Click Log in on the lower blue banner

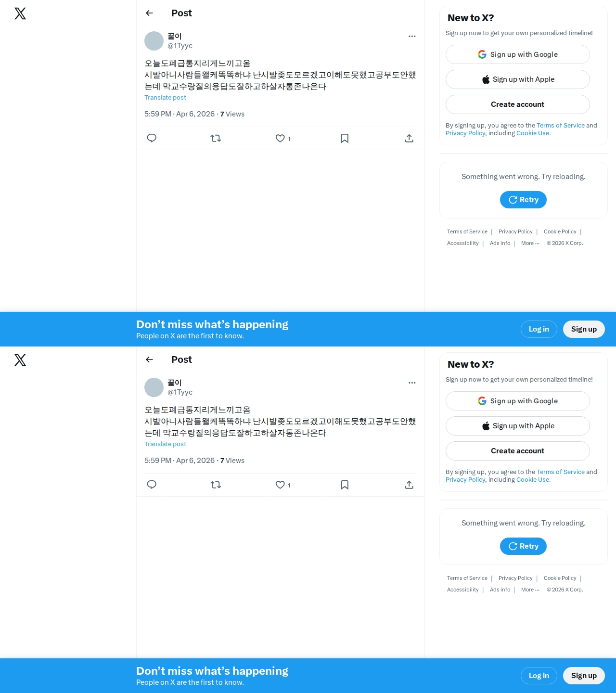pyautogui.click(x=539, y=676)
